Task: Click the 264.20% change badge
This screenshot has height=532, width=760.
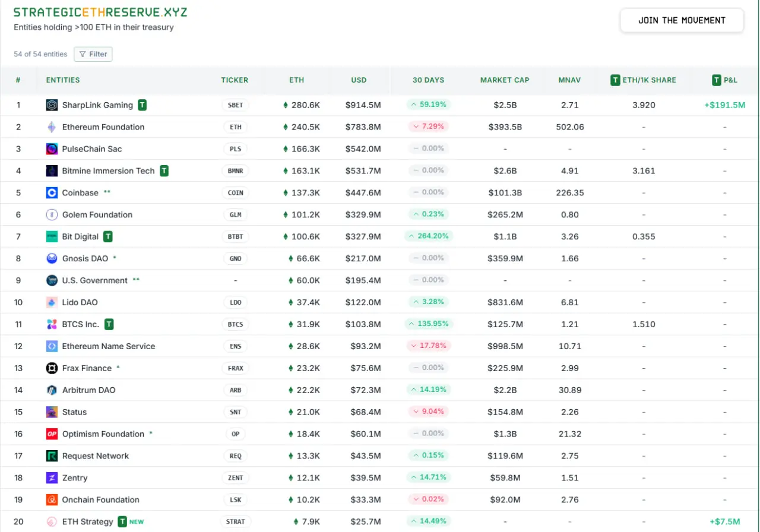Action: coord(428,236)
